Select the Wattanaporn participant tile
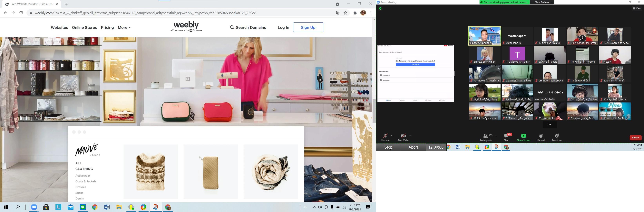644x212 pixels. (x=517, y=36)
